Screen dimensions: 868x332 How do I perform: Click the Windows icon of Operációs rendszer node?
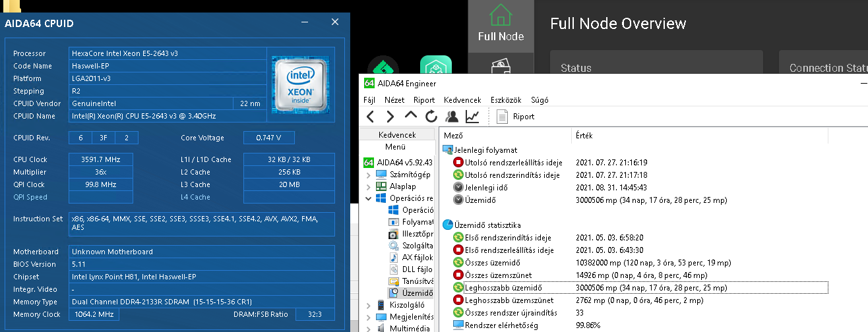click(381, 198)
